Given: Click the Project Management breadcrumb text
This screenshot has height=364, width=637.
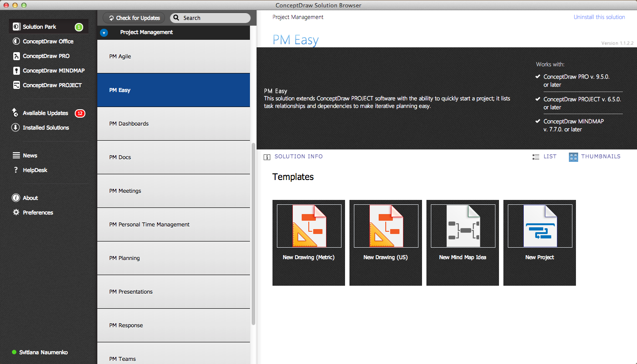Looking at the screenshot, I should pos(298,17).
